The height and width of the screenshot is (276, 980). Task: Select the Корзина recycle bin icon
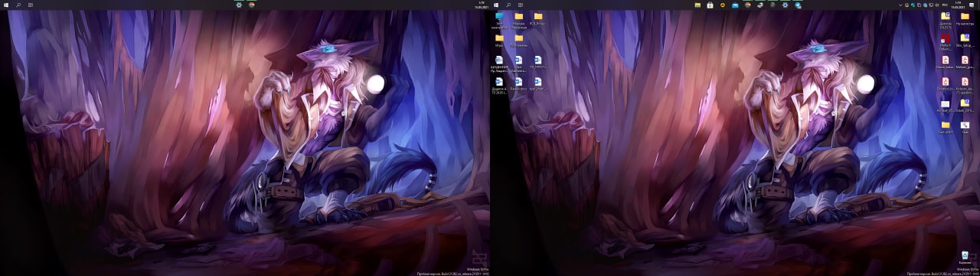click(965, 258)
